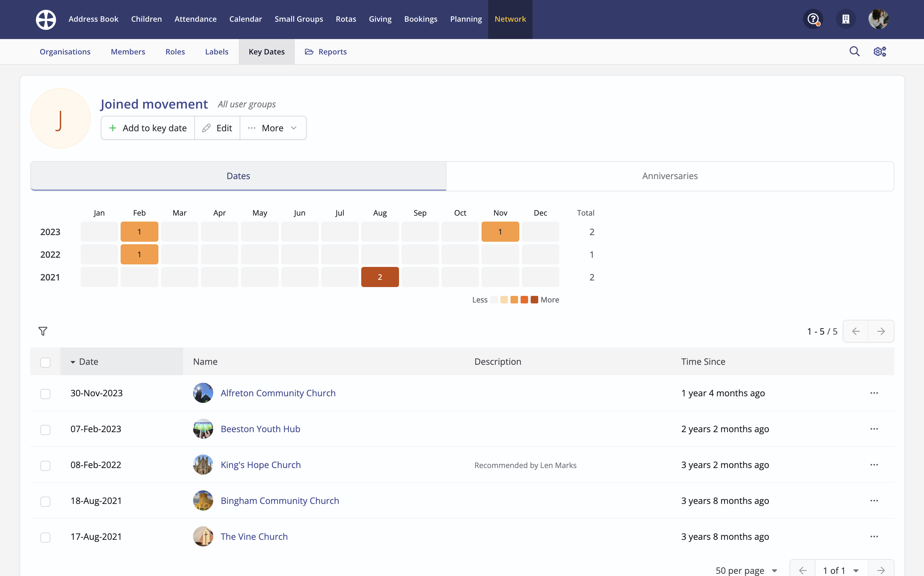Open the search magnifier icon
Screen dimensions: 924x576
click(854, 51)
